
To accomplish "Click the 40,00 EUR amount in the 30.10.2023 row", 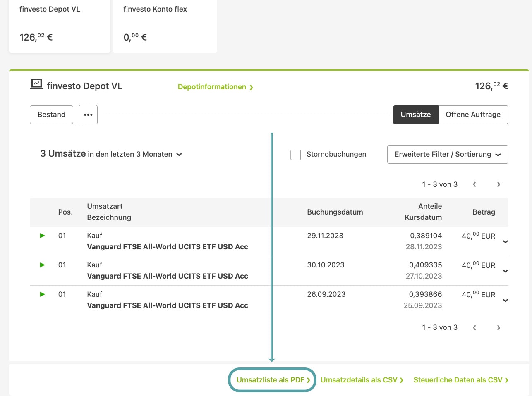I will point(478,265).
